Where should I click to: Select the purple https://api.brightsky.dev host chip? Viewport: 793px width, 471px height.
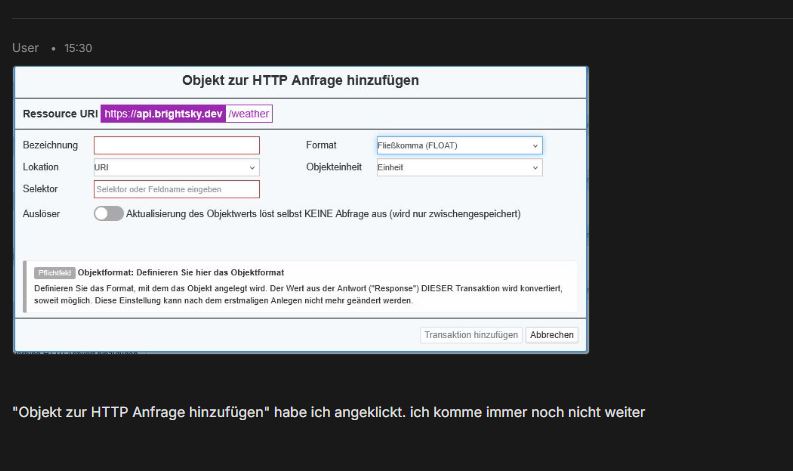click(x=163, y=114)
